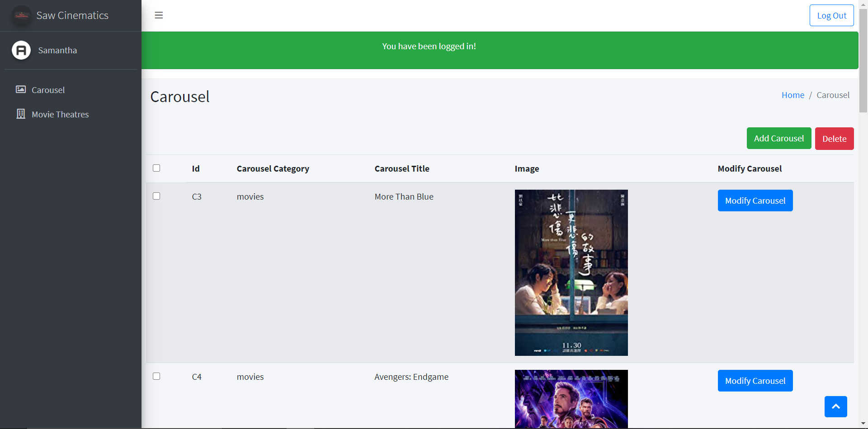868x429 pixels.
Task: Check the box for row C4
Action: (x=156, y=376)
